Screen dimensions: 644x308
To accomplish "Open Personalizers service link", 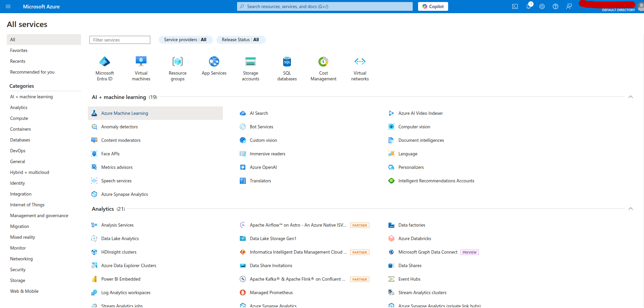I will pyautogui.click(x=411, y=168).
